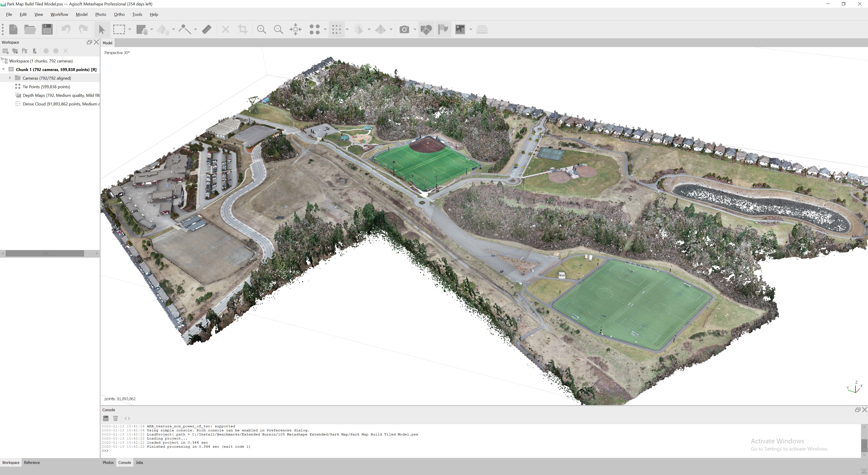
Task: Collapse the Chunk 1 tree node
Action: point(4,69)
